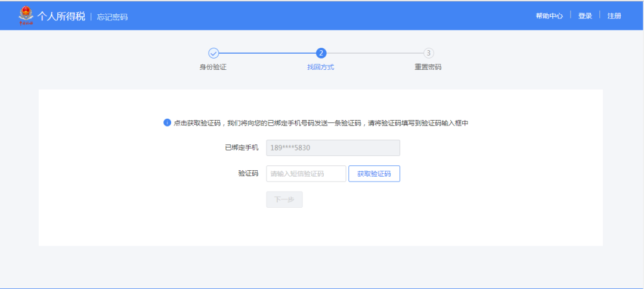Screen dimensions: 644x289
Task: Click the active step 2 circle
Action: point(321,53)
